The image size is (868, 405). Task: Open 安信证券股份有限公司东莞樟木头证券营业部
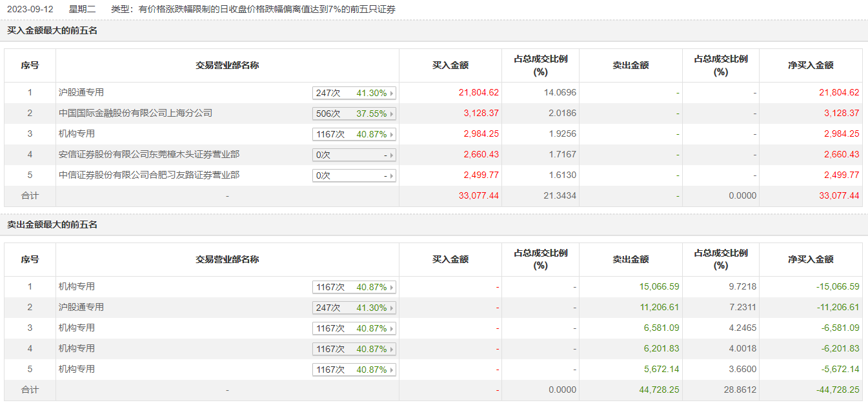(x=149, y=154)
